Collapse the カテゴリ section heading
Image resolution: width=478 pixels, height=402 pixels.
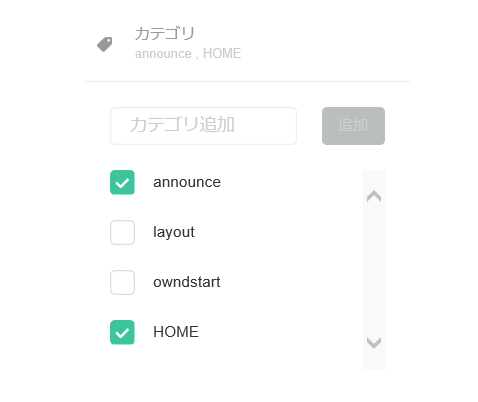[165, 34]
